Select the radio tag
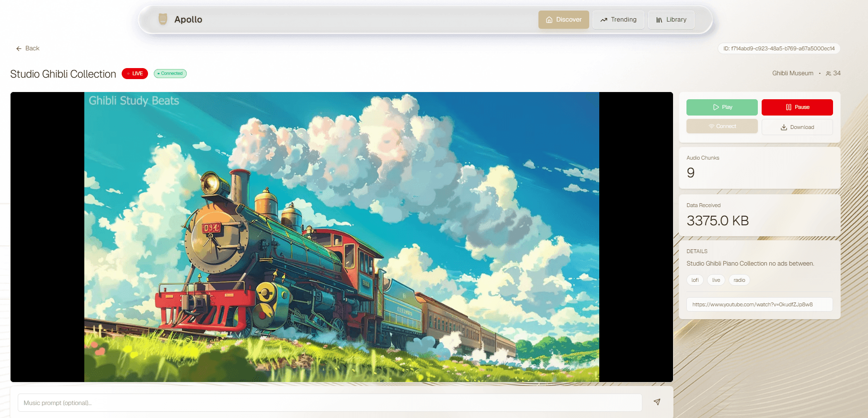The height and width of the screenshot is (418, 868). coord(739,280)
